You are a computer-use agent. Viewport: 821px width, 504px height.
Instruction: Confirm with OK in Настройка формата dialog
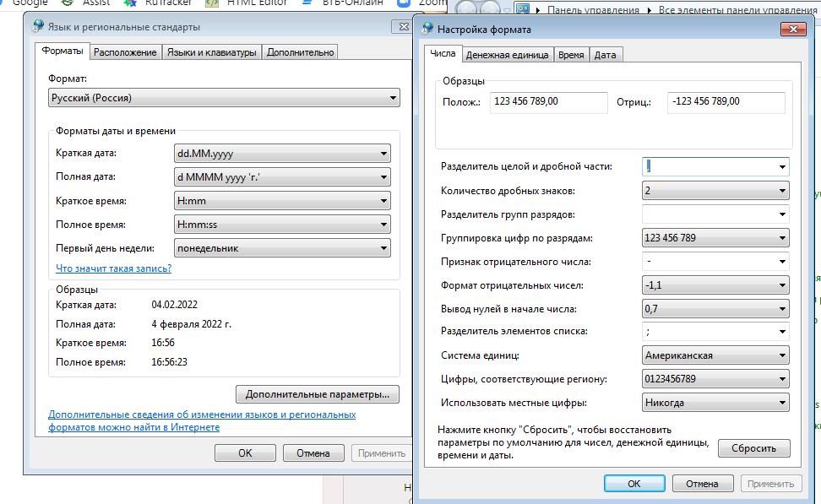pos(633,484)
